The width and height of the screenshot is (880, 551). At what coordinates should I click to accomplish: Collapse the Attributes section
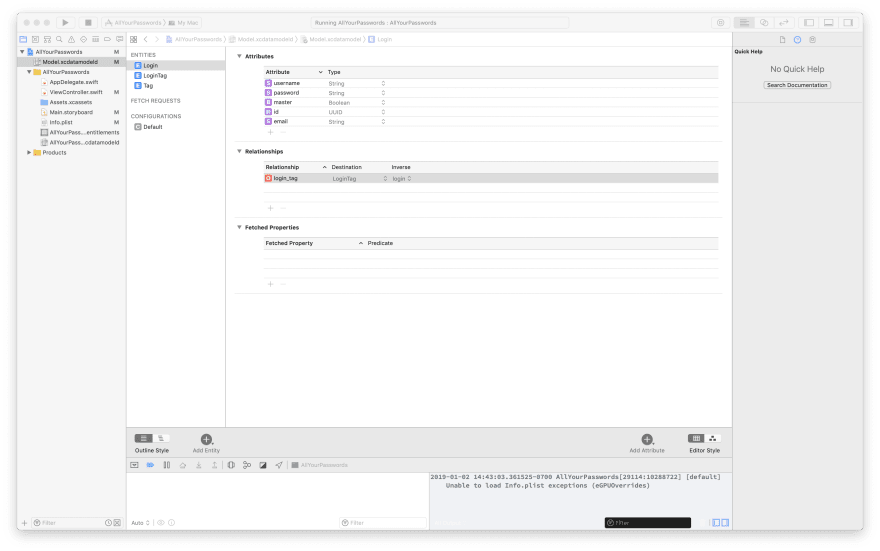(x=239, y=56)
